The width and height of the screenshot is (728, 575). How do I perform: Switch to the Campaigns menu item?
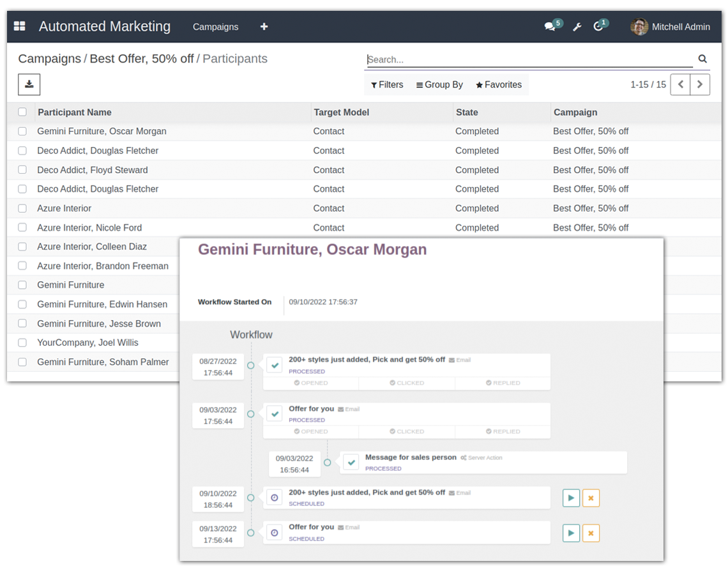coord(215,27)
